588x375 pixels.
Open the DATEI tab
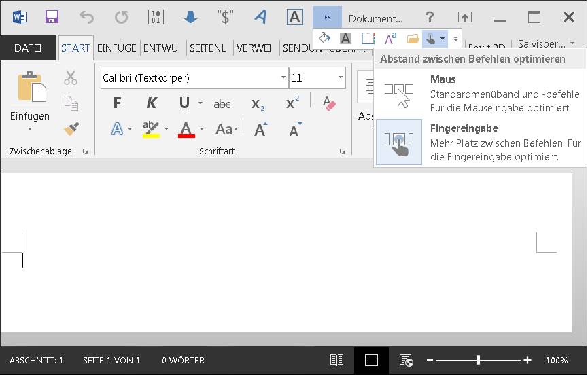(28, 48)
